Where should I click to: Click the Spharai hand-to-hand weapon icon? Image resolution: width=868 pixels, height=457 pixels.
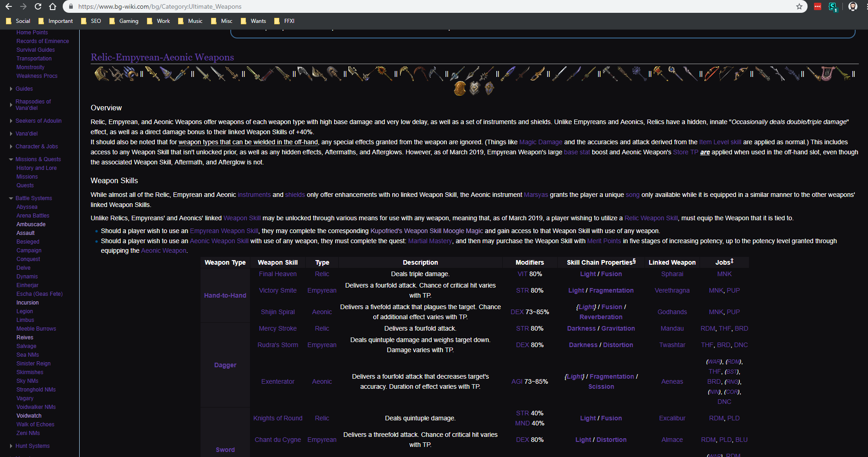pos(101,73)
